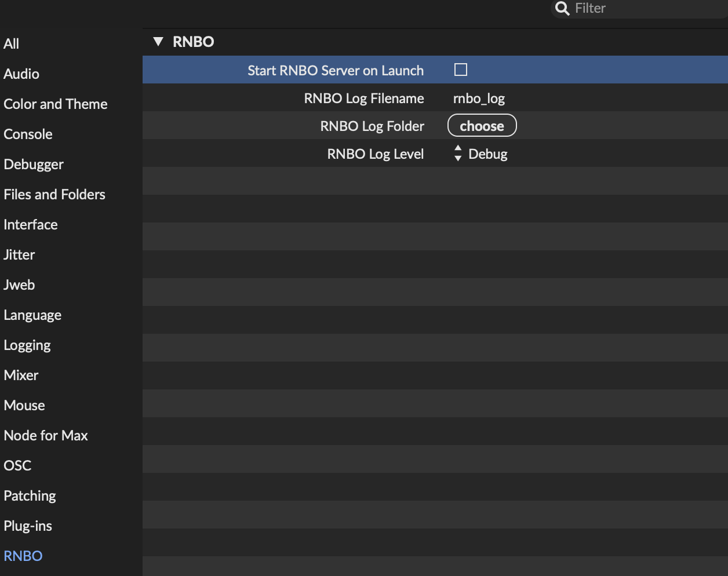Viewport: 728px width, 576px height.
Task: Select Node for Max category
Action: 46,435
